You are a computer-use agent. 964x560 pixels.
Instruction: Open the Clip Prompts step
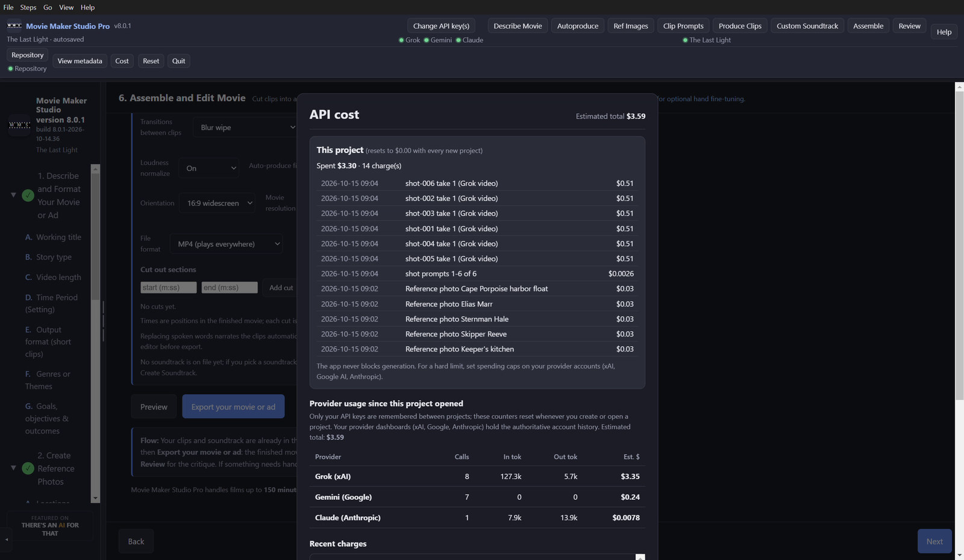683,26
